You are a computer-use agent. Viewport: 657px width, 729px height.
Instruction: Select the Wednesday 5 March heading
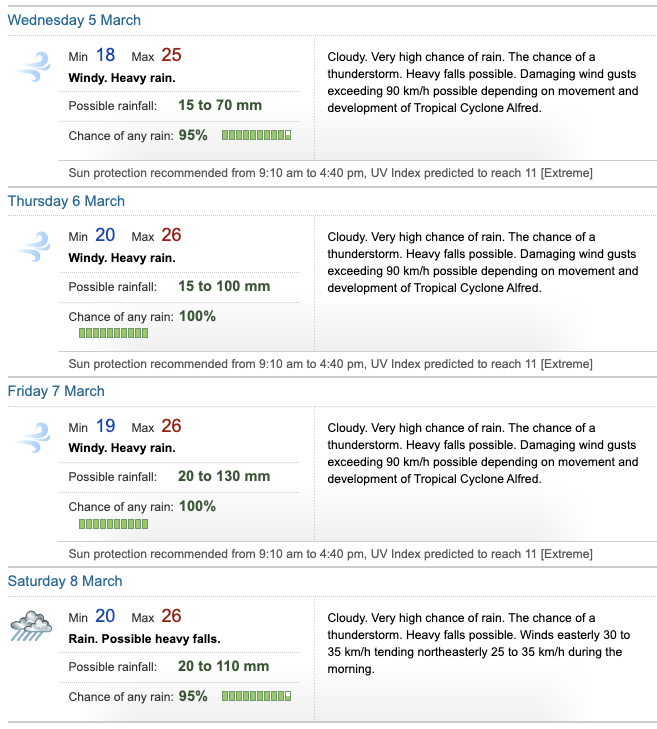[74, 20]
